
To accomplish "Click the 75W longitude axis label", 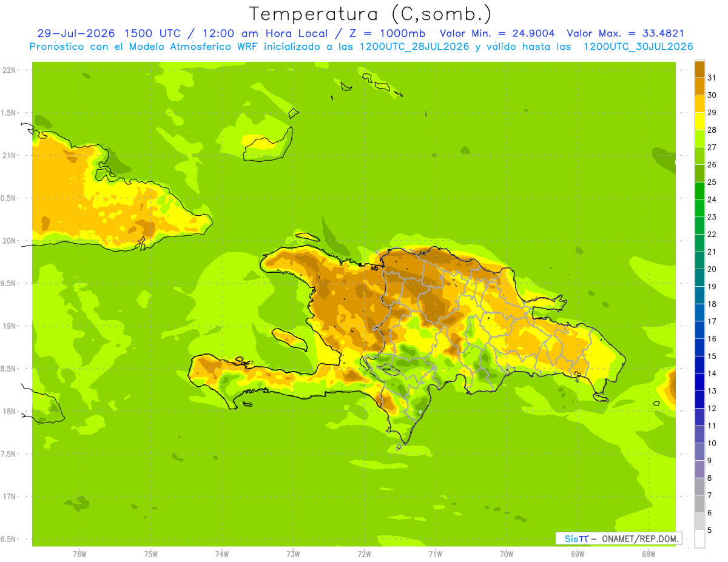I will [151, 554].
